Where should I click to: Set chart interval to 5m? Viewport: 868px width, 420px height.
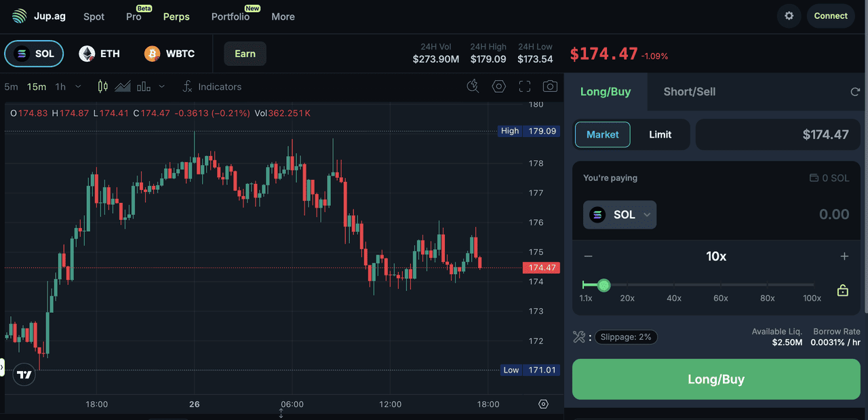click(11, 87)
